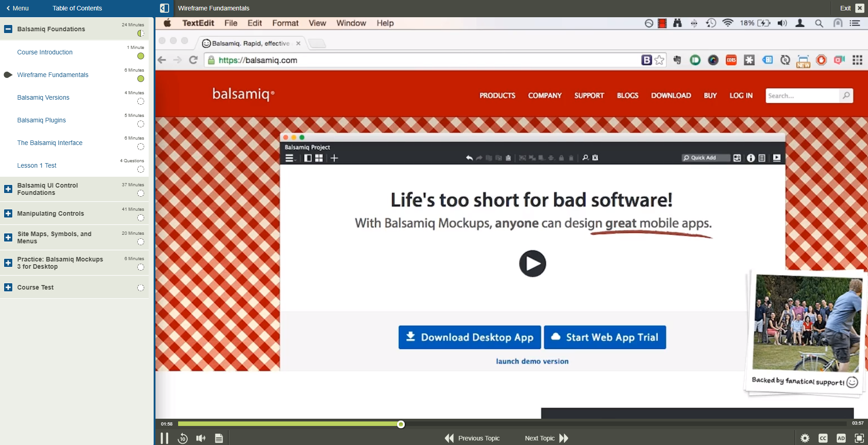Toggle the Lesson 1 Test completion indicator
The image size is (868, 445).
(140, 169)
